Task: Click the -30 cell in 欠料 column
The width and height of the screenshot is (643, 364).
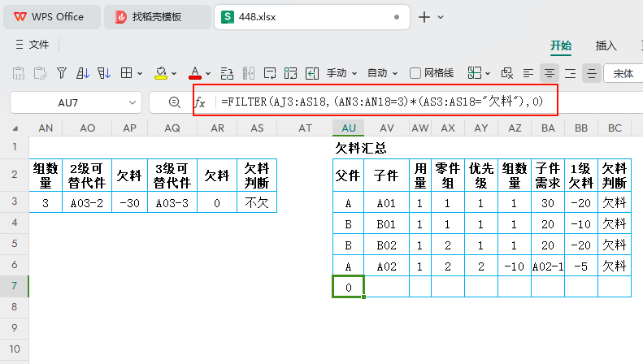Action: click(129, 203)
